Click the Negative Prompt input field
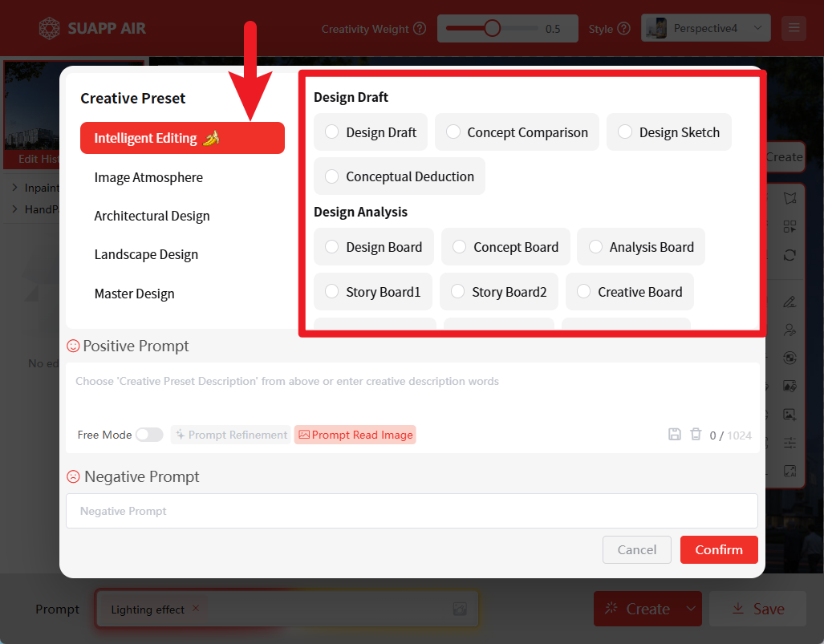This screenshot has width=824, height=644. (x=412, y=511)
